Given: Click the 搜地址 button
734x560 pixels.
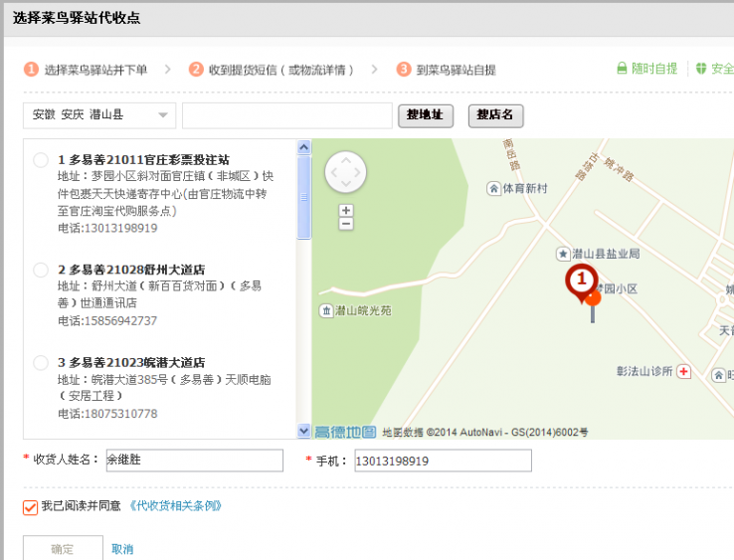Looking at the screenshot, I should [x=426, y=115].
